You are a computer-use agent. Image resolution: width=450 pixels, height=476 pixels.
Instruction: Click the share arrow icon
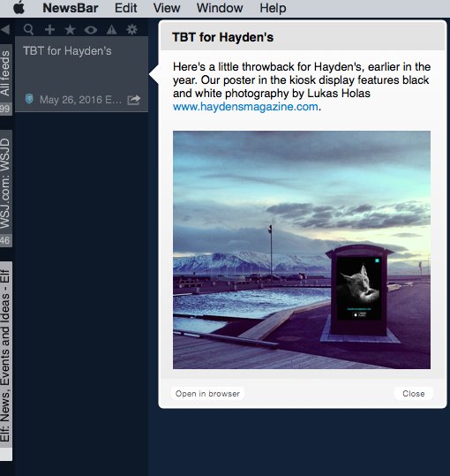click(x=134, y=100)
